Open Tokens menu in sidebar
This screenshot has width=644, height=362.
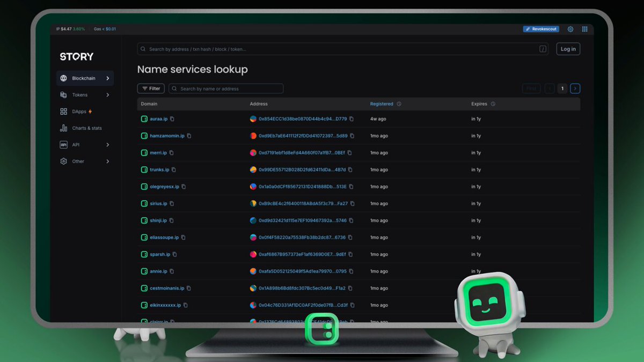85,95
